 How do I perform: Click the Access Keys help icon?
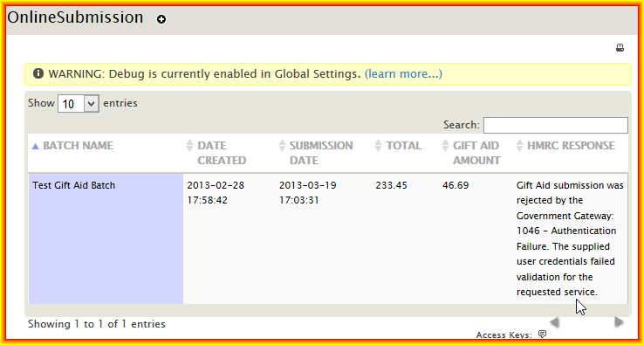click(x=542, y=334)
